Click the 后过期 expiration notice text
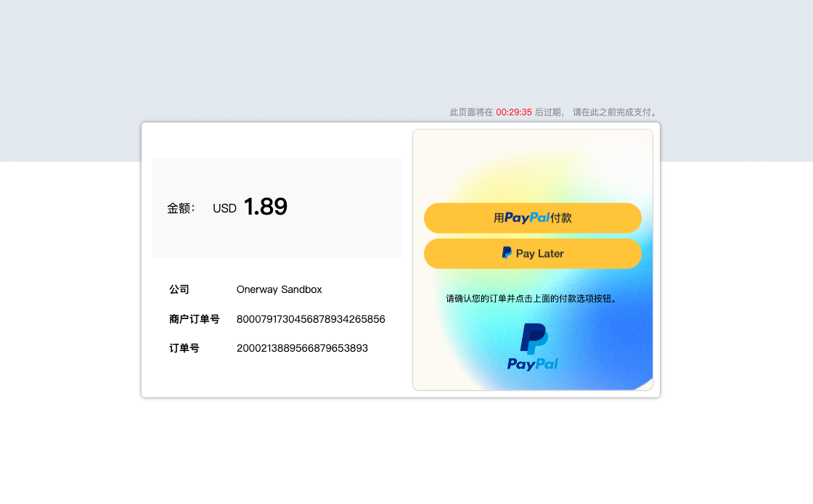The image size is (813, 504). (x=549, y=112)
